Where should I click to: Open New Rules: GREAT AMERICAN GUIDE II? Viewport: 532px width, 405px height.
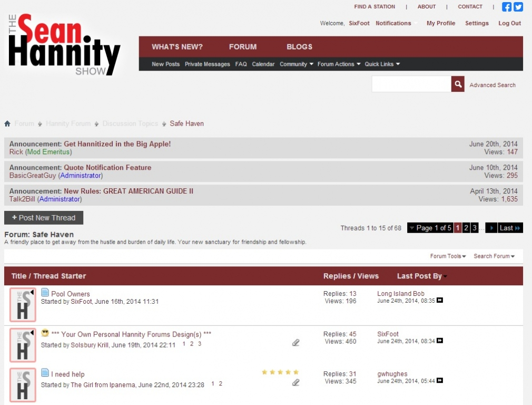tap(128, 191)
